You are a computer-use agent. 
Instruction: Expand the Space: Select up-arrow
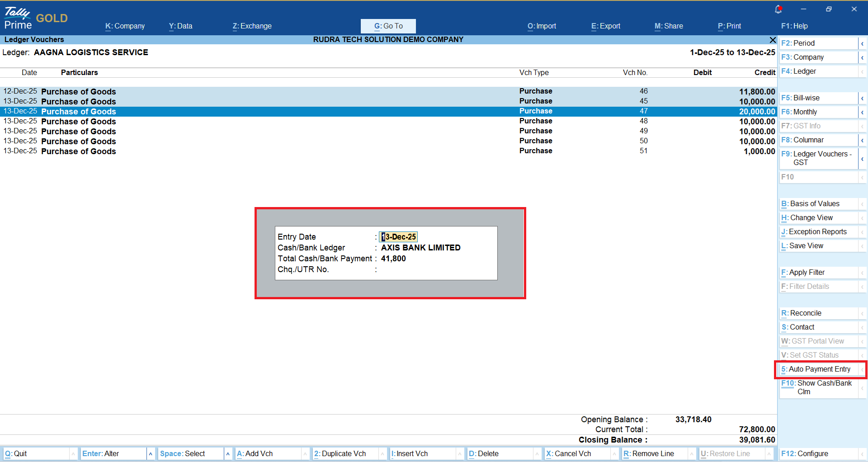(228, 453)
